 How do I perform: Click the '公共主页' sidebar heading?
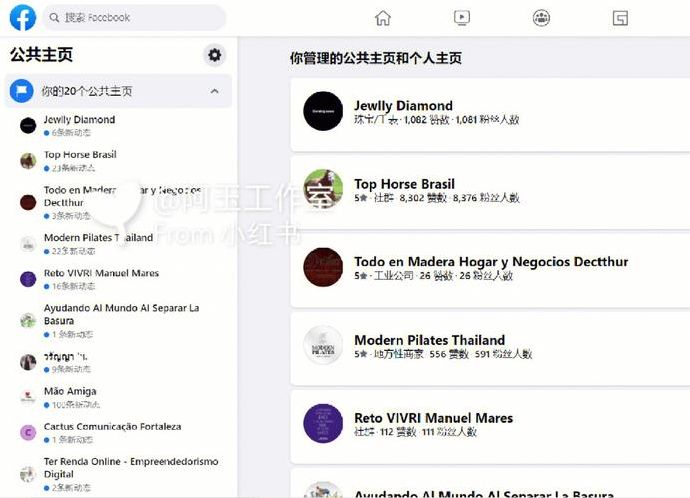41,55
